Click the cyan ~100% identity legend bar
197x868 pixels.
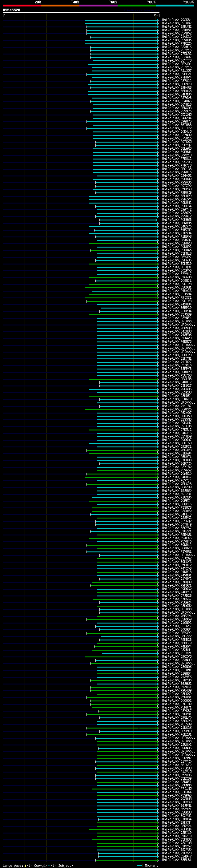175,6
